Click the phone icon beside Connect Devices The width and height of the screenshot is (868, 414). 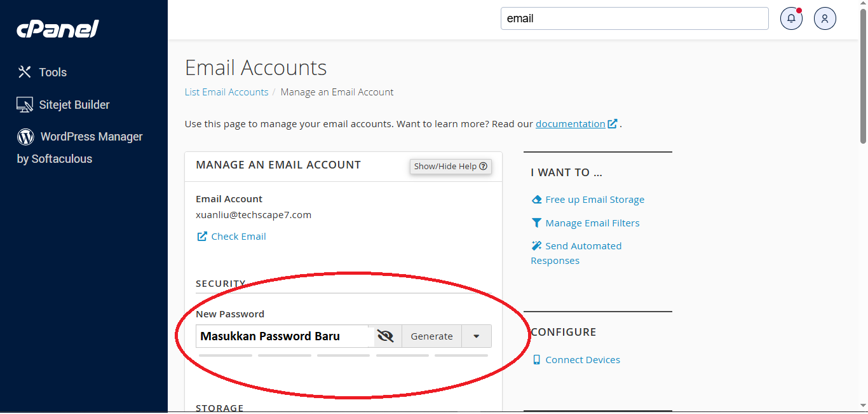pos(537,360)
